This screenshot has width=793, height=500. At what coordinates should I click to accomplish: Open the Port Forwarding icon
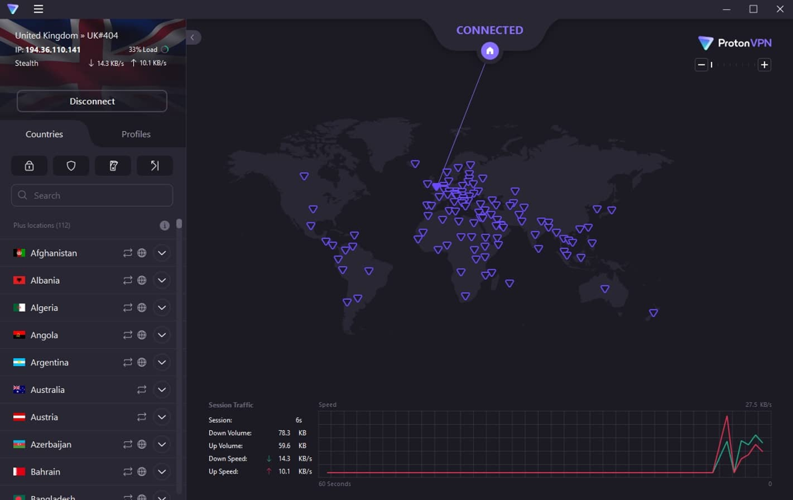[x=155, y=166]
